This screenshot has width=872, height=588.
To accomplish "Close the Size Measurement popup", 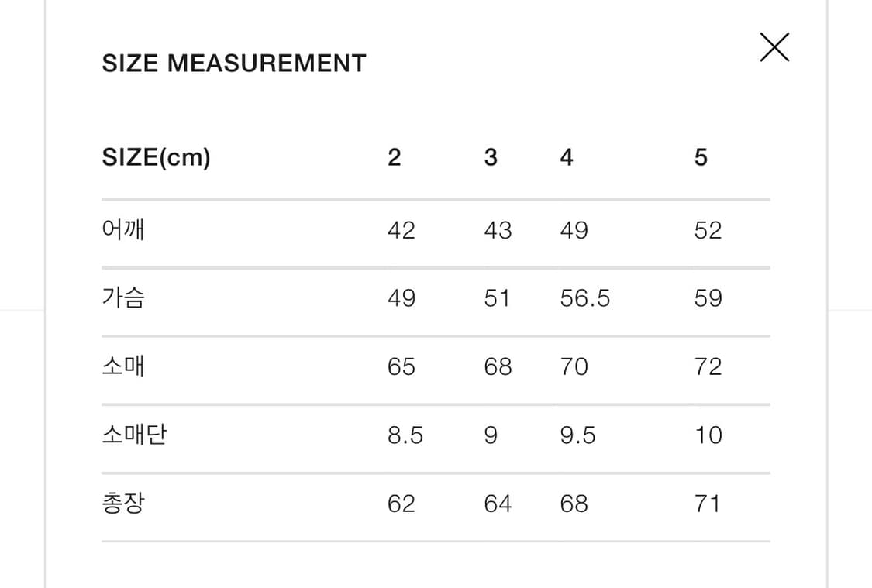I will click(774, 47).
